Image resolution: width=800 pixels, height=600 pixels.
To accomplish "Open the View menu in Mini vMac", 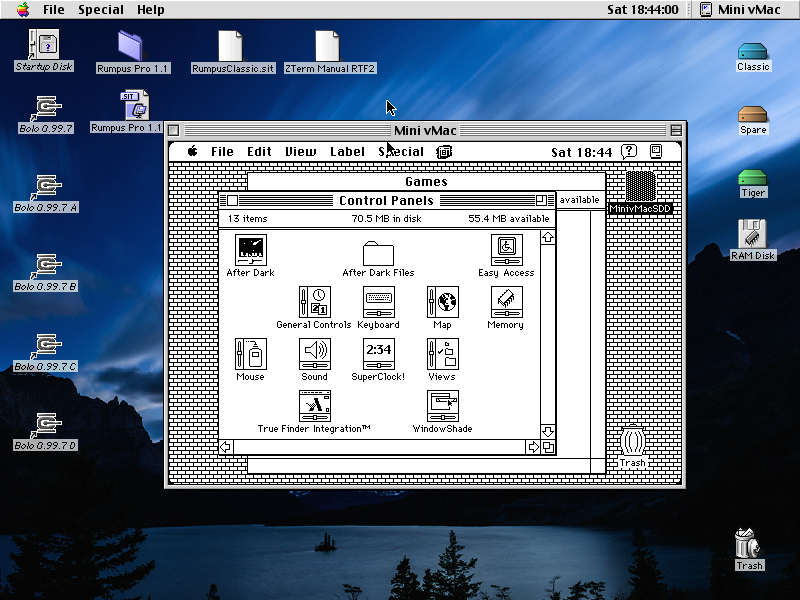I will coord(301,152).
